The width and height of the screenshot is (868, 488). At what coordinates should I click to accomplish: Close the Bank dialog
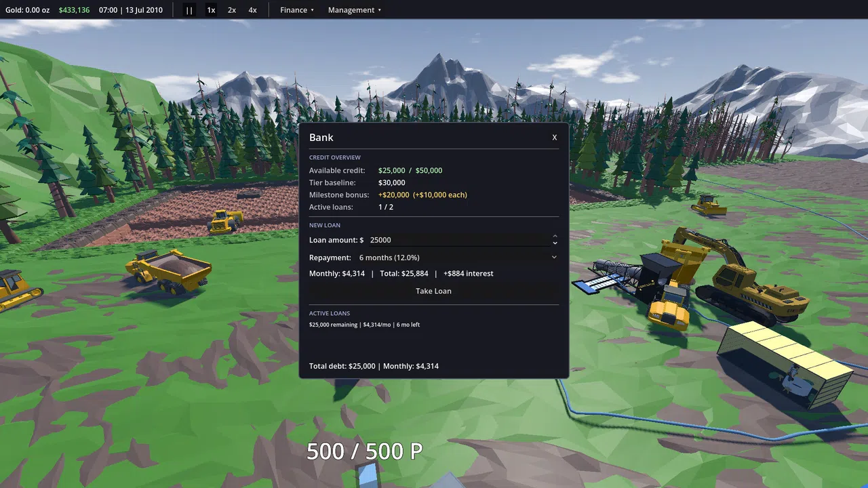pyautogui.click(x=554, y=137)
